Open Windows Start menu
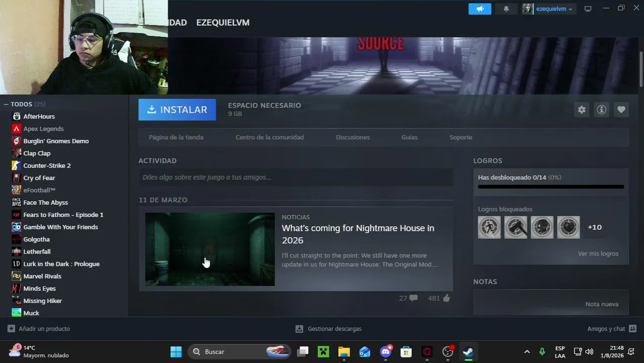The height and width of the screenshot is (363, 644). (x=176, y=352)
